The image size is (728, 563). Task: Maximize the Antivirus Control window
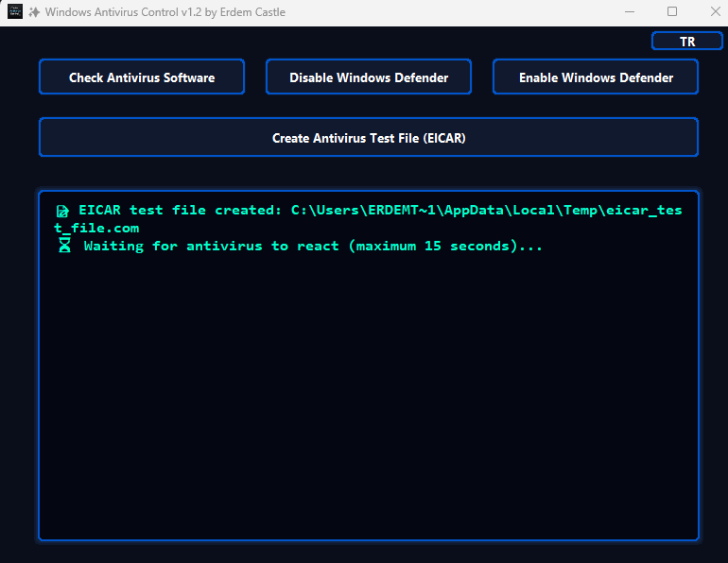point(672,12)
